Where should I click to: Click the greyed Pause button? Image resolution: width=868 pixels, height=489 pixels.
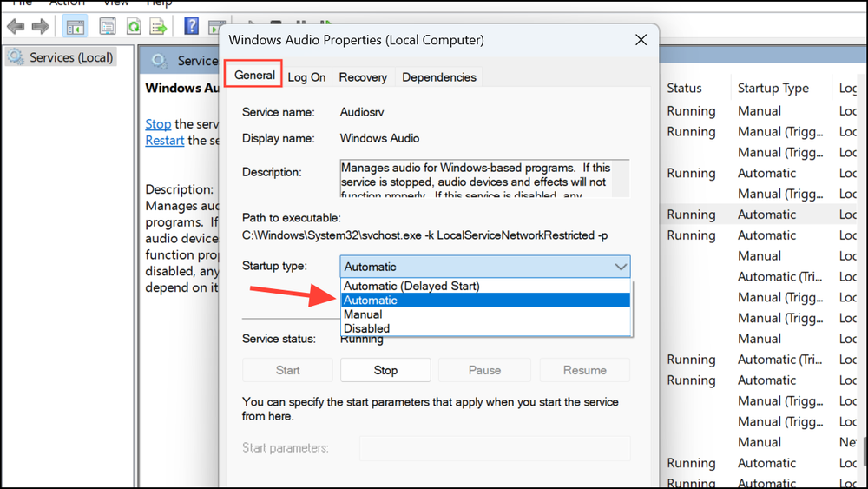click(484, 370)
